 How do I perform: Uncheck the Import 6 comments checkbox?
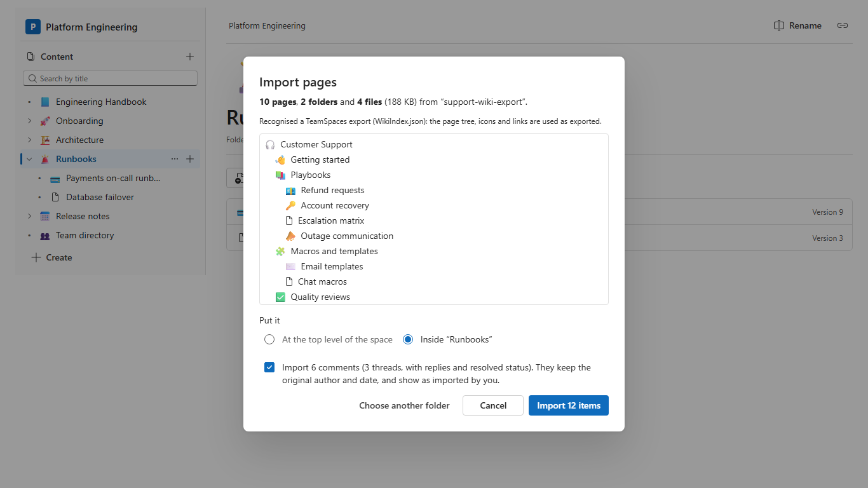(269, 367)
